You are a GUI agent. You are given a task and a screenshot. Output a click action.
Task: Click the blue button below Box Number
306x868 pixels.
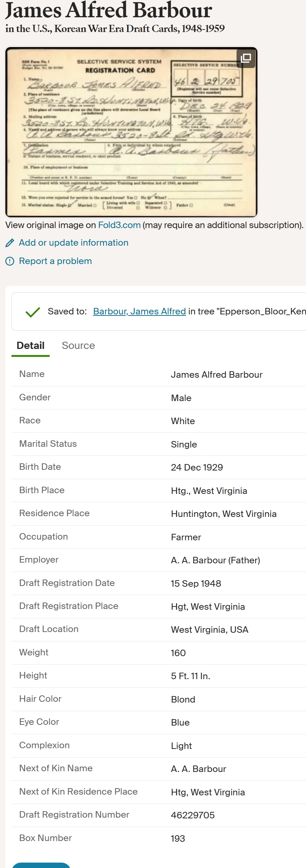(41, 865)
